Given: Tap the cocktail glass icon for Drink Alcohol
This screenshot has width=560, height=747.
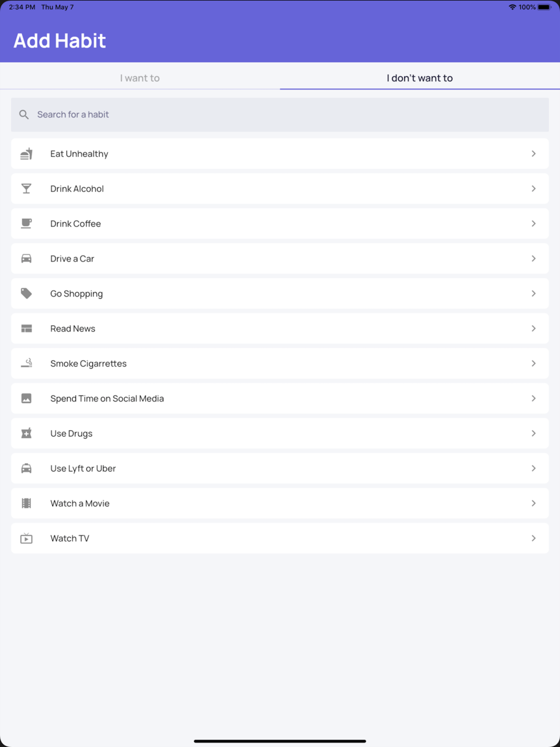Looking at the screenshot, I should (26, 189).
